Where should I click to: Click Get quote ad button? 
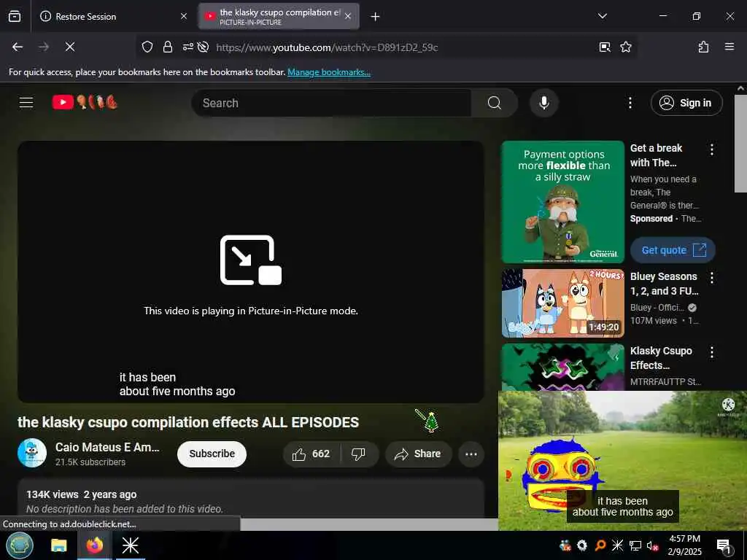tap(673, 250)
